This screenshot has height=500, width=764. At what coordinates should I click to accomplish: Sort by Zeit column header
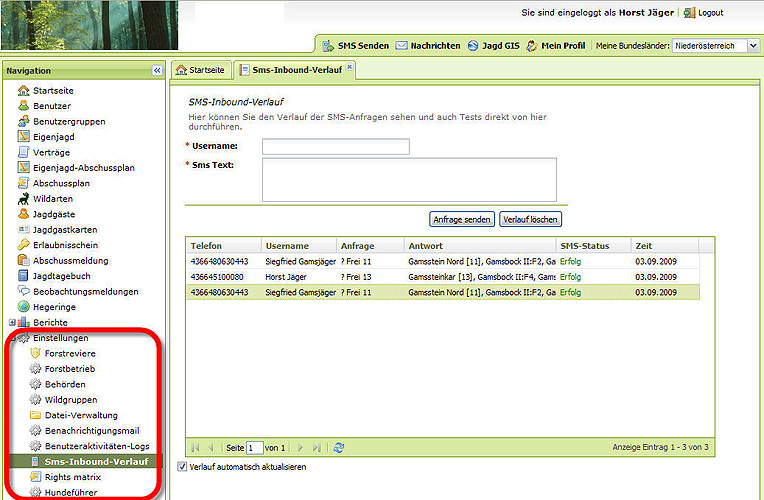pos(665,246)
